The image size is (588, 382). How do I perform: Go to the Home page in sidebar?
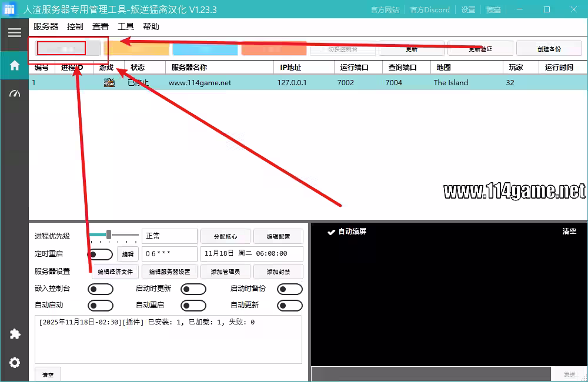[x=14, y=65]
